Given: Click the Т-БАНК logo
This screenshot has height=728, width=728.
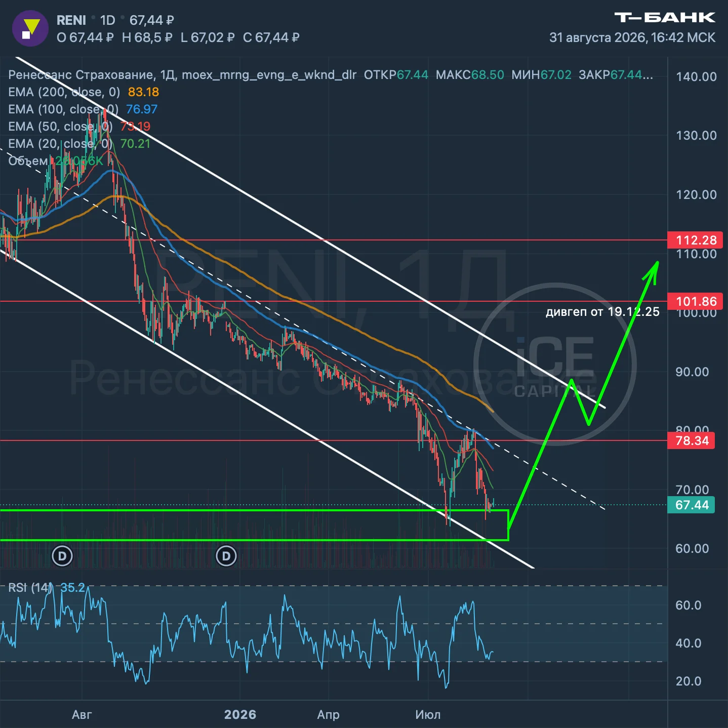Looking at the screenshot, I should pyautogui.click(x=665, y=18).
